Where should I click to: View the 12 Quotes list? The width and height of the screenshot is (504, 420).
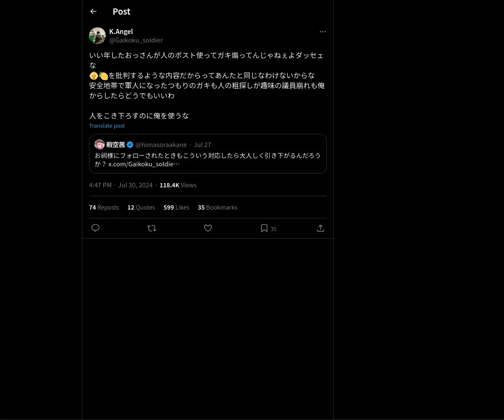tap(141, 207)
